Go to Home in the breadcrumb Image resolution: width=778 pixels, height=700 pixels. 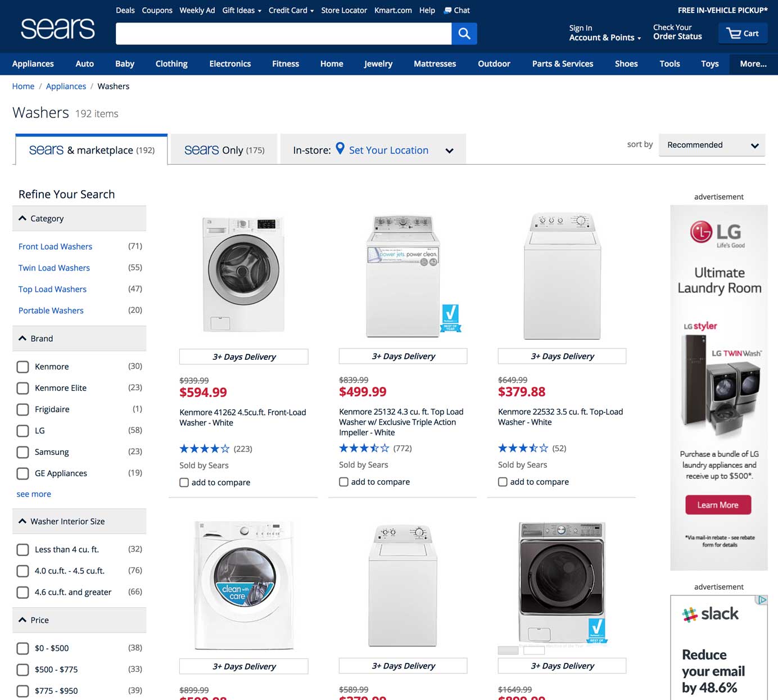pos(23,86)
